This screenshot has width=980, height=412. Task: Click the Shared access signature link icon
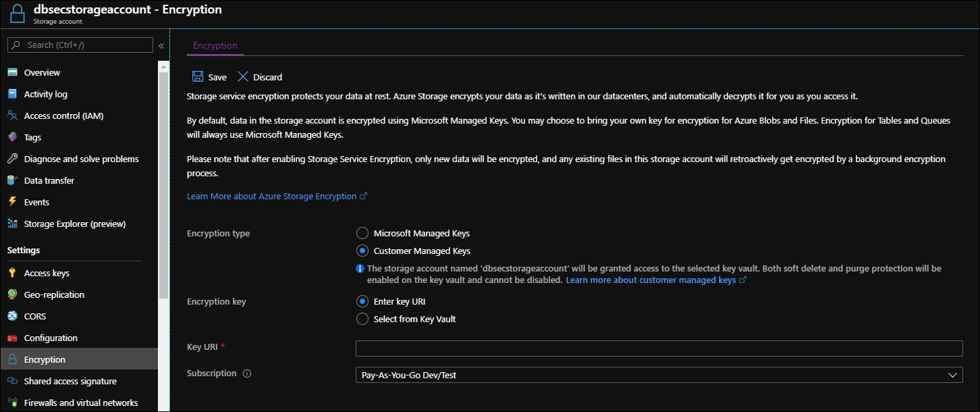(x=12, y=381)
